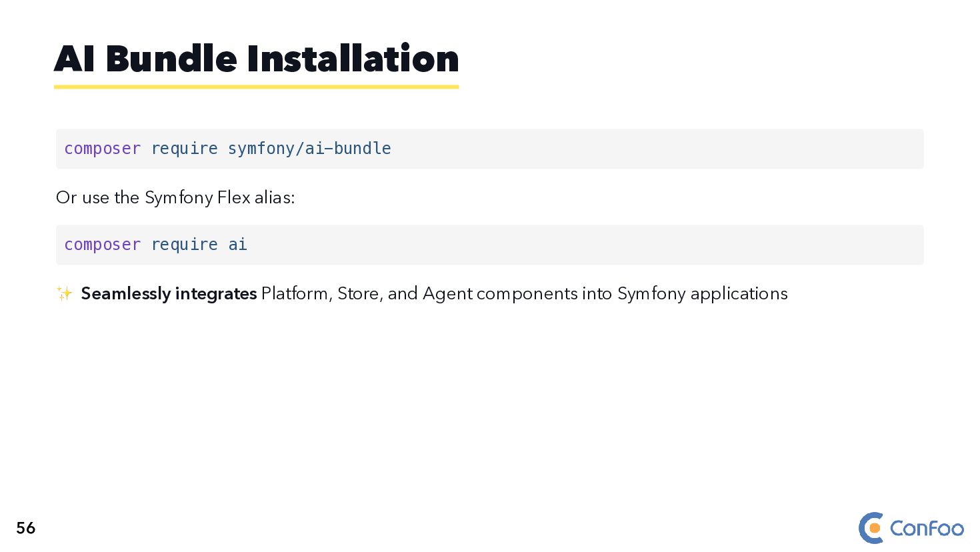
Task: Click the yellow underline below the title
Action: click(256, 87)
